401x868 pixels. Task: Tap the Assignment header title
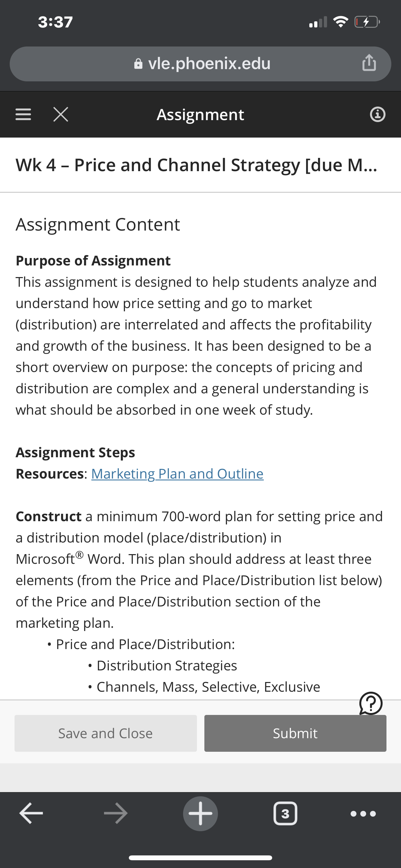pyautogui.click(x=200, y=115)
